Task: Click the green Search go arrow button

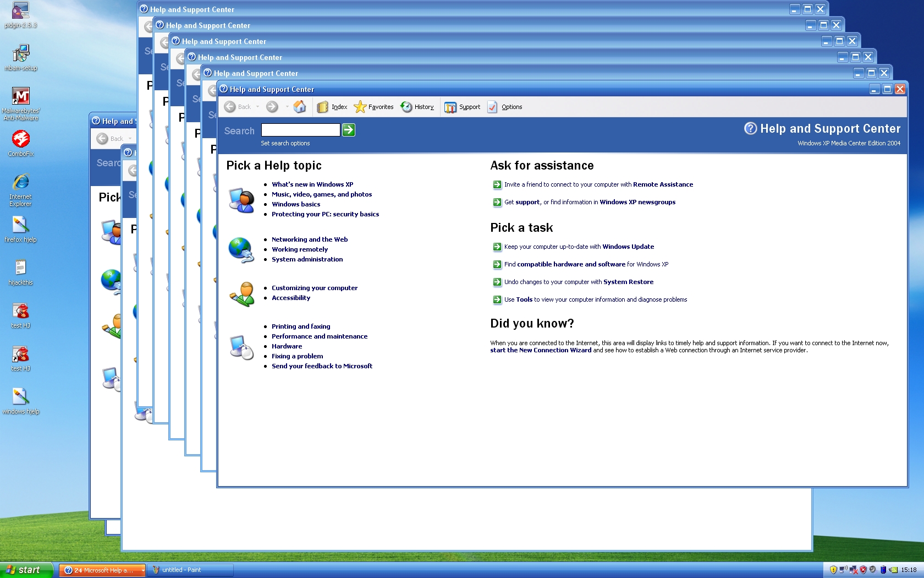Action: point(349,130)
